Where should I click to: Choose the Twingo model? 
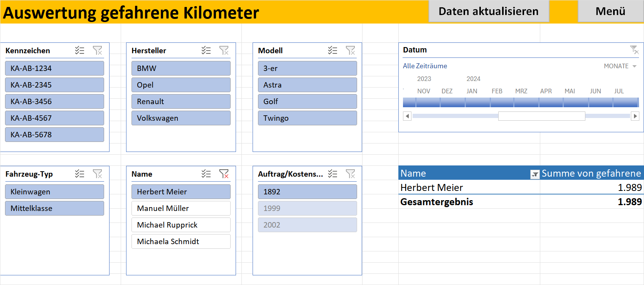[307, 118]
